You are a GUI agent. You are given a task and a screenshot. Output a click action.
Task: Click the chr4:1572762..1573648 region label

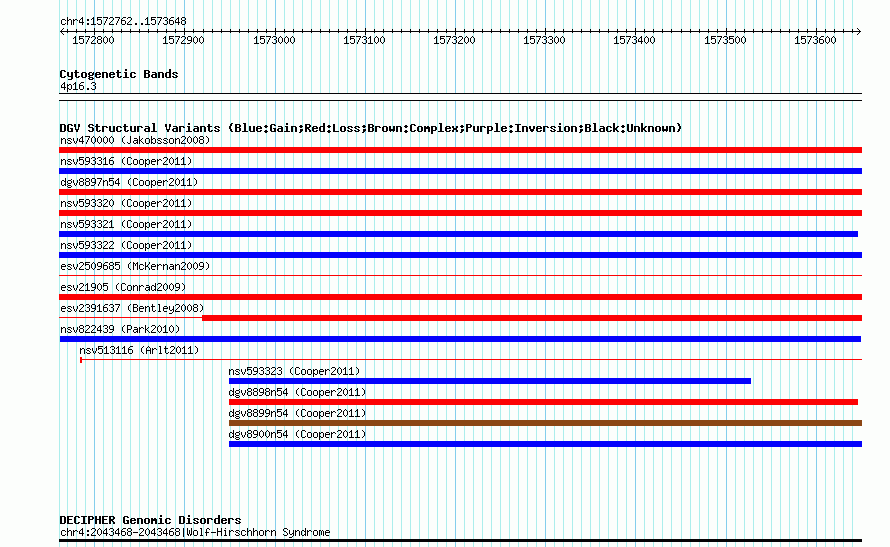point(123,21)
